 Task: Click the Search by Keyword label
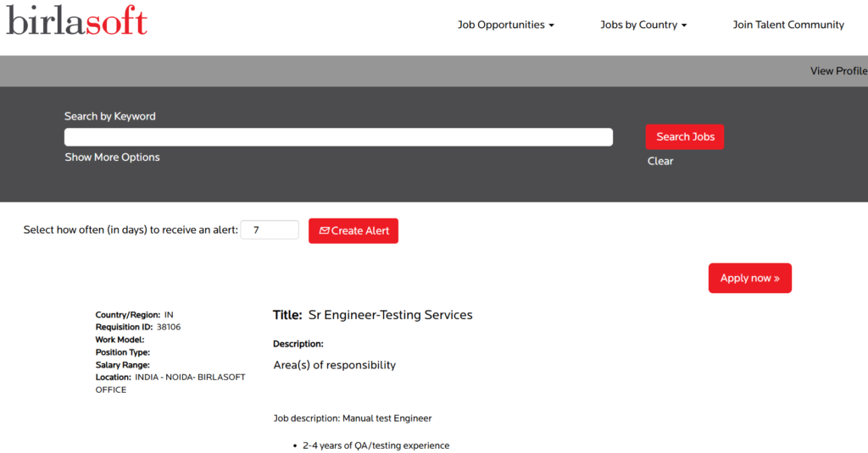click(109, 116)
